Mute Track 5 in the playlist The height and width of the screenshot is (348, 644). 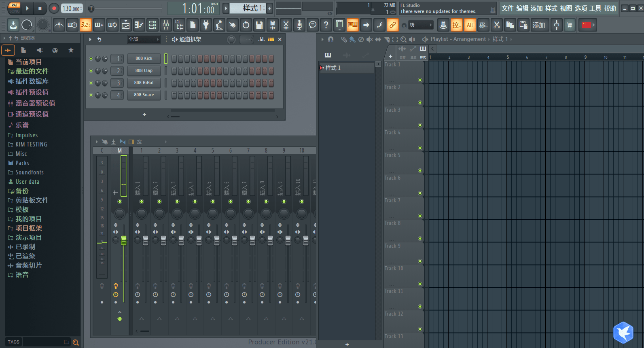coord(420,171)
